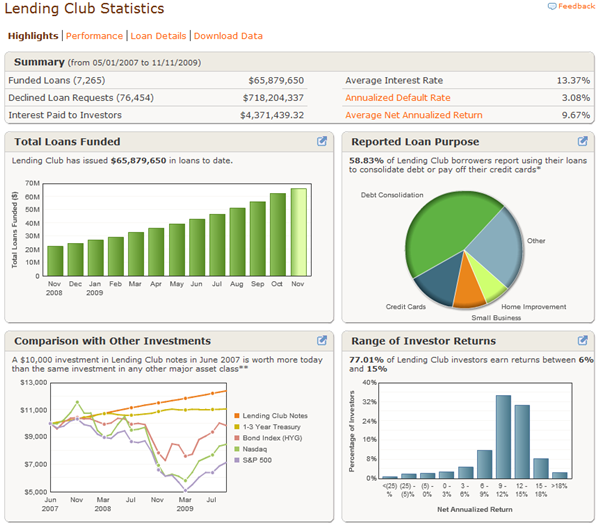The height and width of the screenshot is (529, 600).
Task: Open the Feedback speech bubble icon
Action: 552,7
